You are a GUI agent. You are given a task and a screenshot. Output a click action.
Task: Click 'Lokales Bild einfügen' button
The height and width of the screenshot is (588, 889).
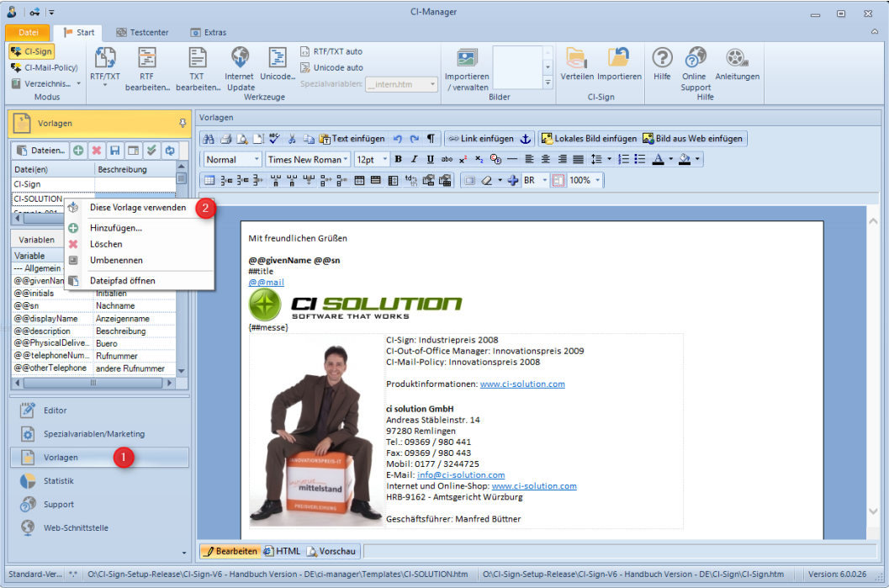588,139
